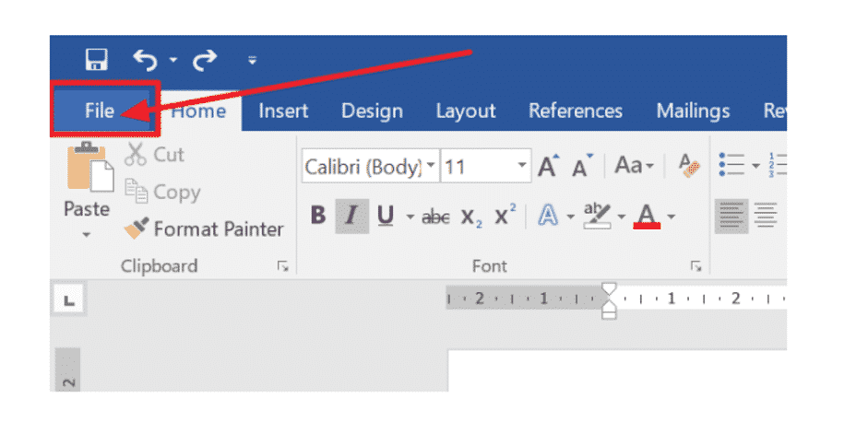
Task: Open the File tab
Action: [x=100, y=111]
